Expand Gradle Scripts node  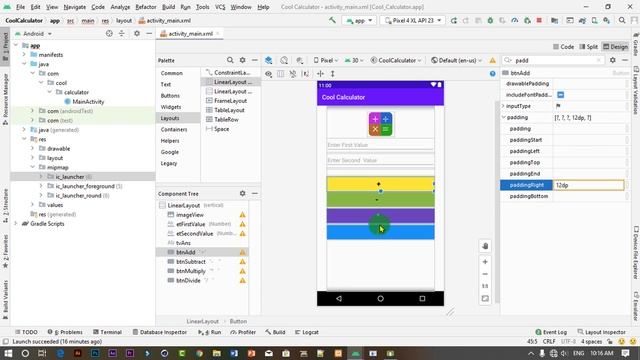click(x=16, y=224)
